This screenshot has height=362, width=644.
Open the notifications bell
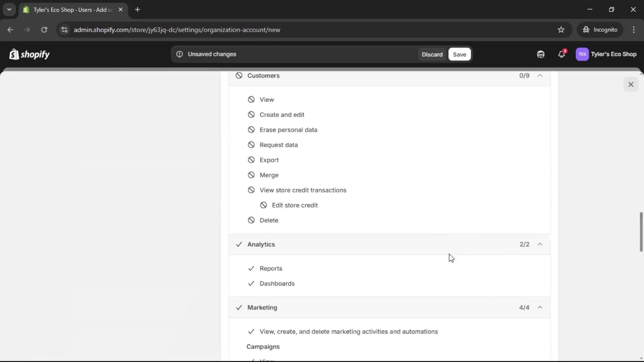coord(562,54)
